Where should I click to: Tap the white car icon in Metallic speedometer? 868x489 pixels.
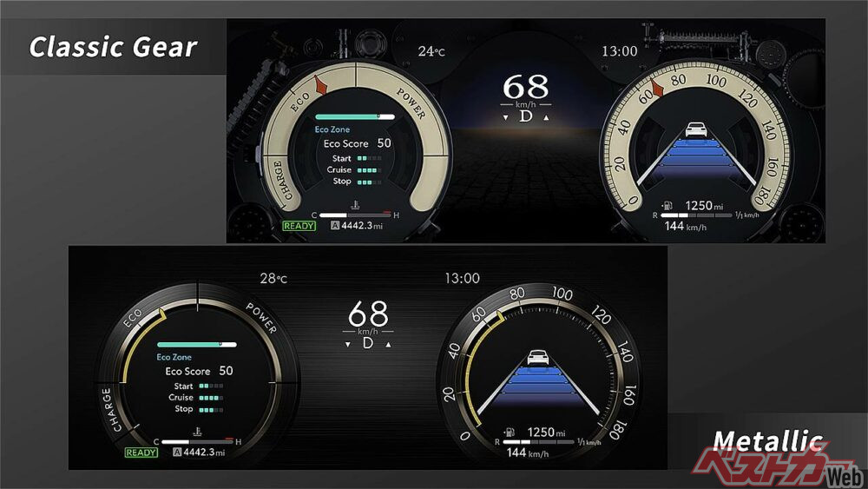(537, 357)
